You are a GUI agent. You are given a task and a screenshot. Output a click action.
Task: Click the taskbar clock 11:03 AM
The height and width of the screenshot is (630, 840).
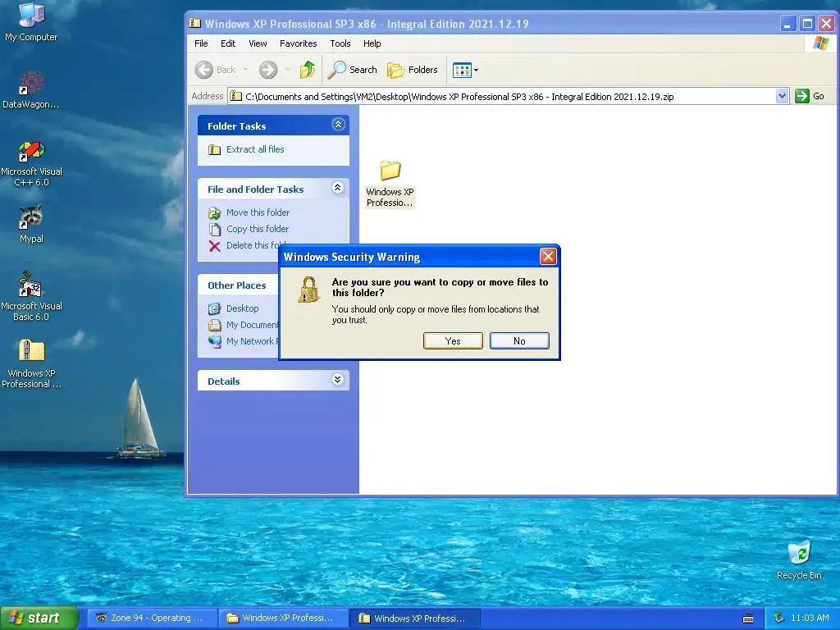coord(810,618)
